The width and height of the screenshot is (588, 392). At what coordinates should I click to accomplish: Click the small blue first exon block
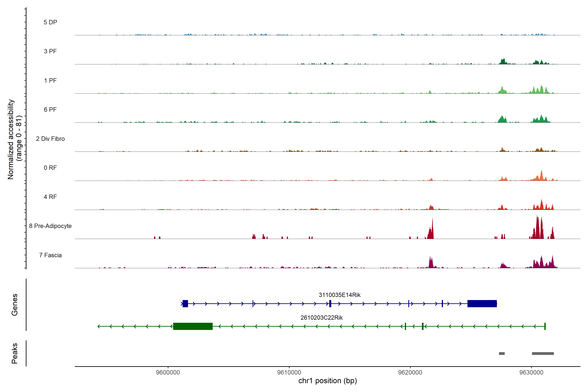(x=185, y=303)
